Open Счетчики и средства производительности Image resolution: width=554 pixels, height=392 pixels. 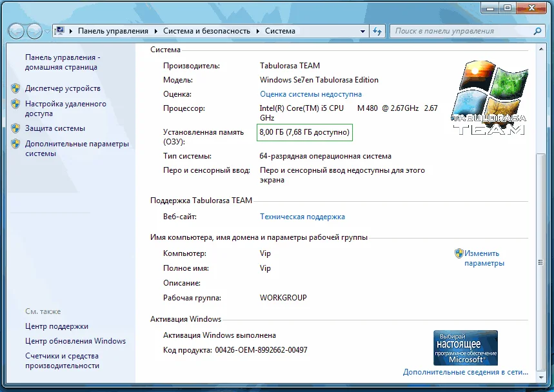[62, 360]
